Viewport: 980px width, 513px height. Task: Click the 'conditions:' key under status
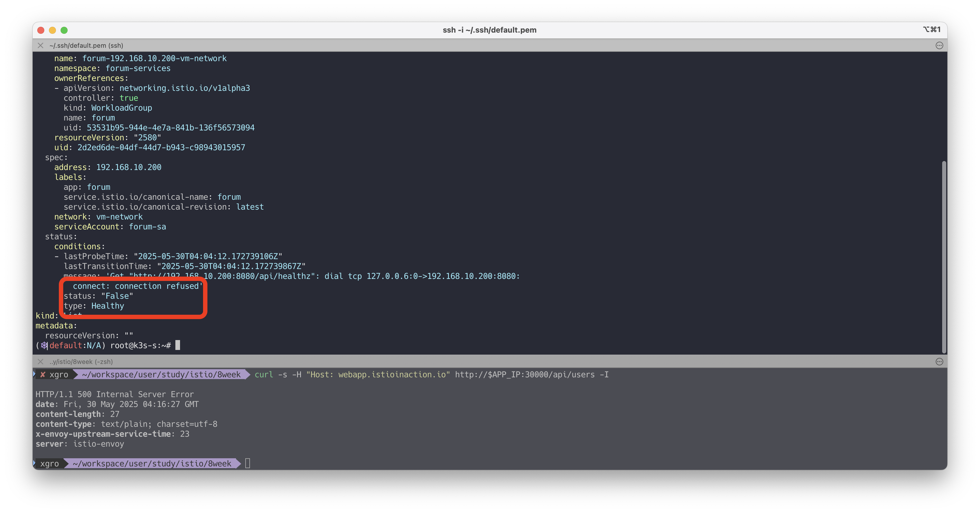tap(80, 246)
